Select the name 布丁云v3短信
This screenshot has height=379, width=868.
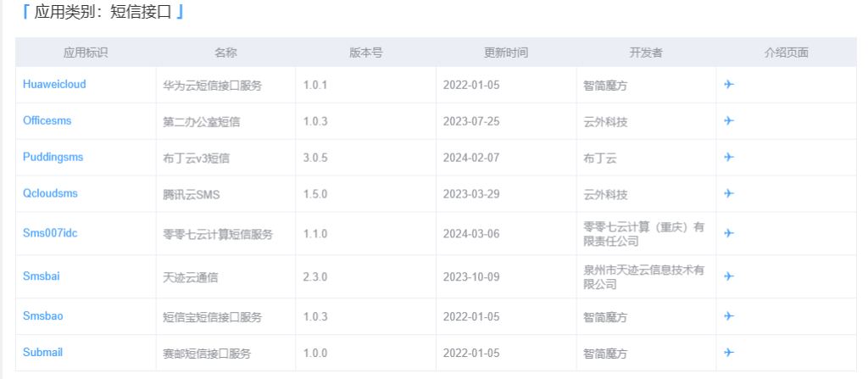[x=196, y=159]
